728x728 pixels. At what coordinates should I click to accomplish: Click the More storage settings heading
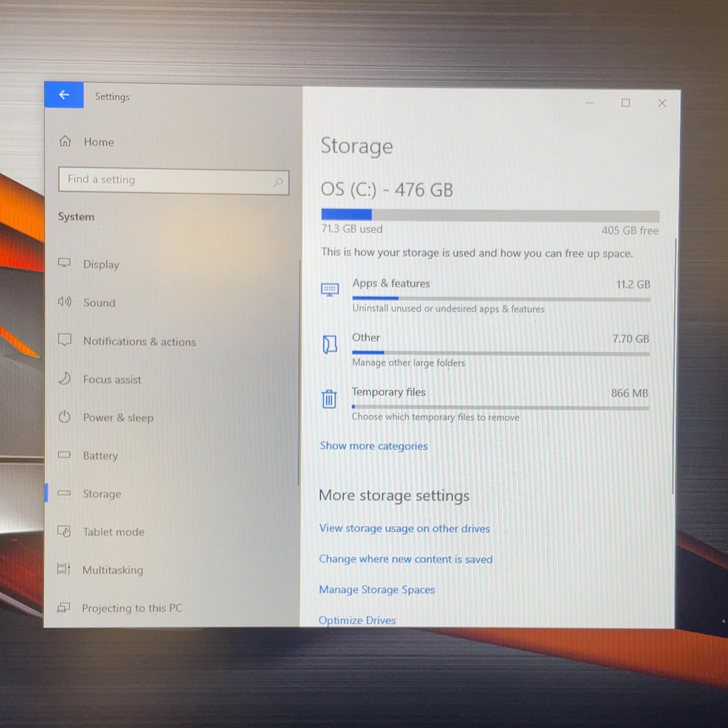click(x=394, y=496)
